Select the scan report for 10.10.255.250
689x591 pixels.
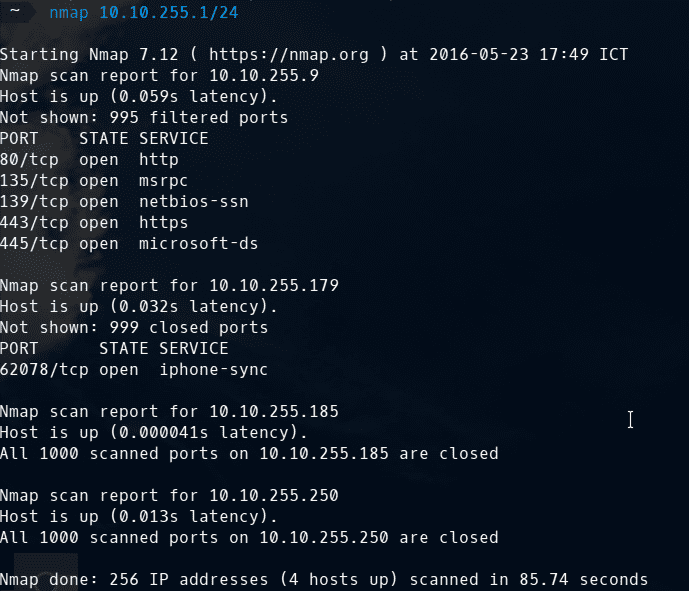click(169, 495)
